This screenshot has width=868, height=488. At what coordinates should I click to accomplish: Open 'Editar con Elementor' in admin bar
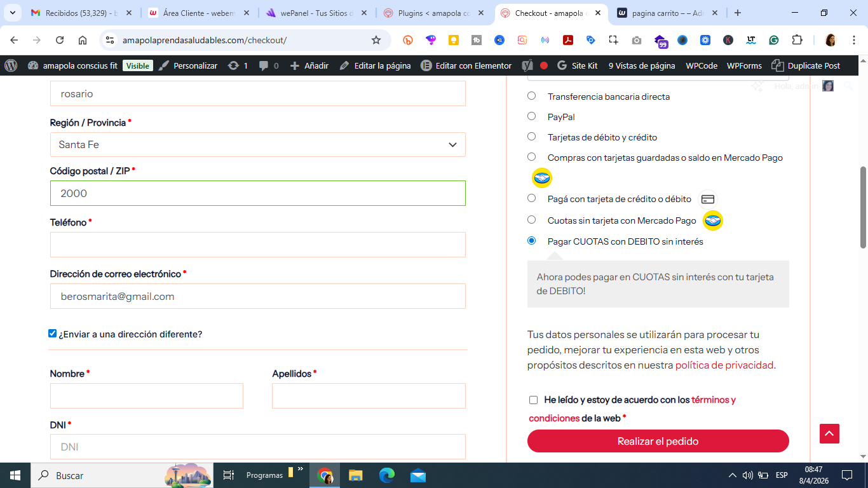[466, 65]
